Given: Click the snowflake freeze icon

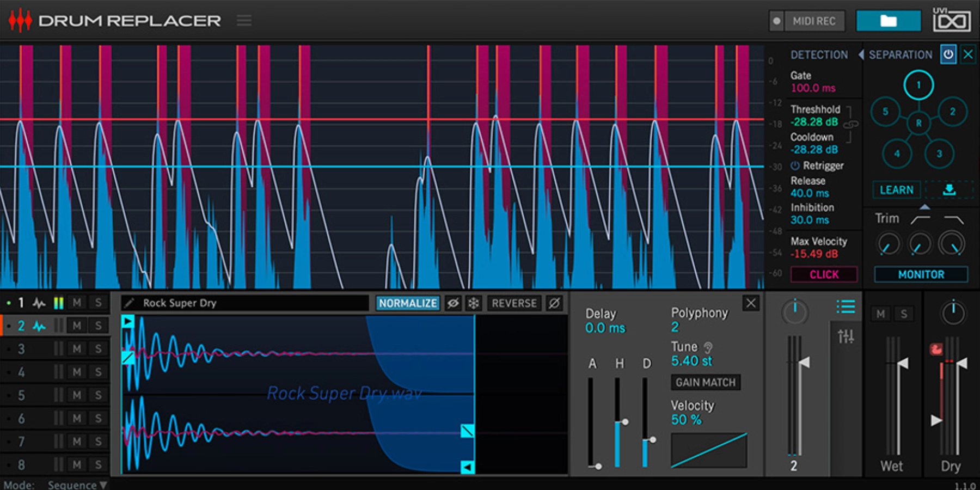Looking at the screenshot, I should (474, 303).
